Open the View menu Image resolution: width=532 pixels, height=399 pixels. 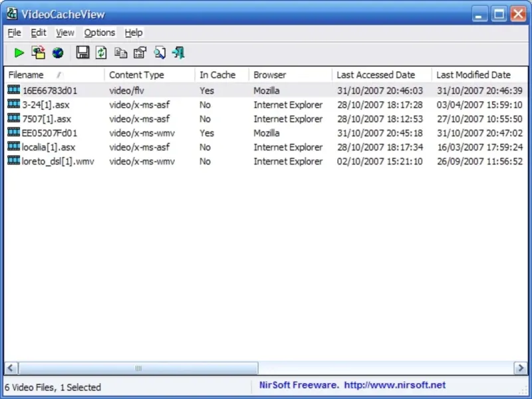tap(65, 33)
